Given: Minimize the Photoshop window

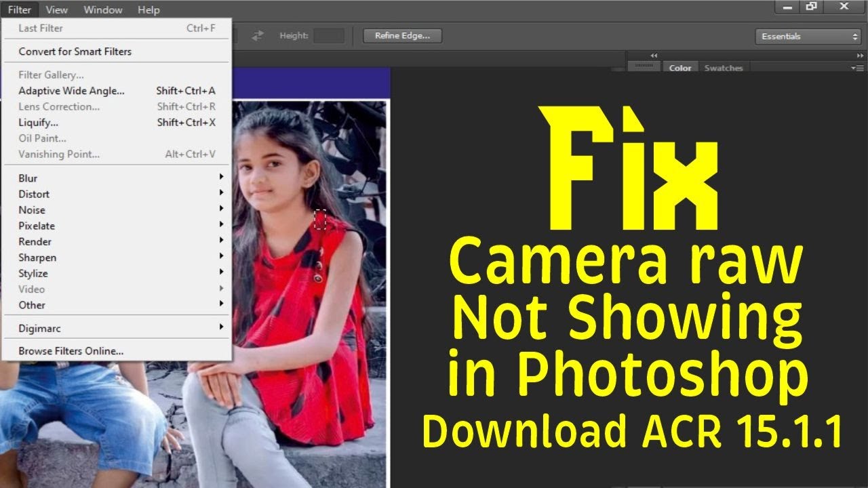Looking at the screenshot, I should (787, 7).
